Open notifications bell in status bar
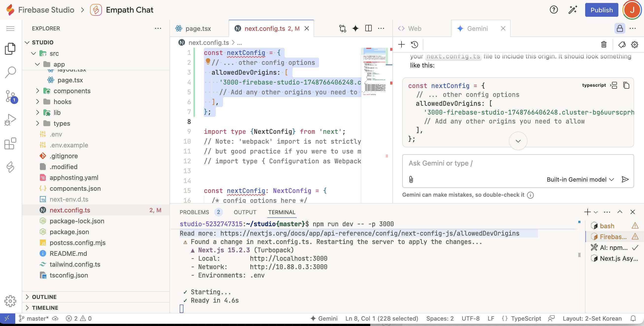Screen dimensions: 644x326 633,319
